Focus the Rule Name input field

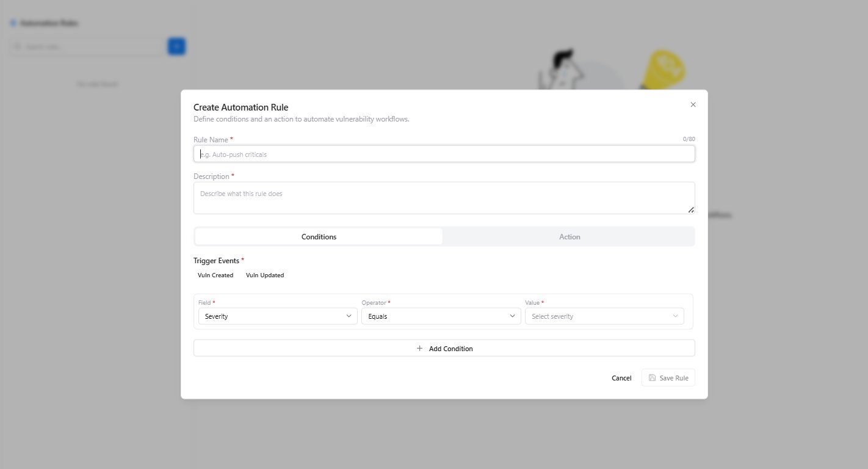coord(444,154)
